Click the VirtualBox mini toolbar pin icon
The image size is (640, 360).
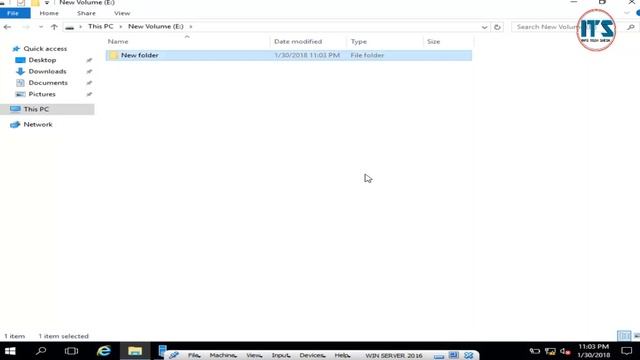(174, 356)
